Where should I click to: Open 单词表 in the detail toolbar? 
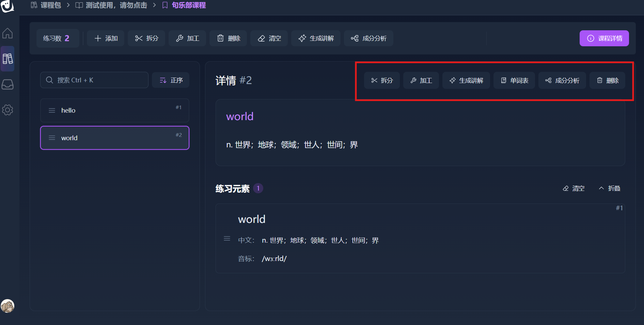[x=514, y=81]
